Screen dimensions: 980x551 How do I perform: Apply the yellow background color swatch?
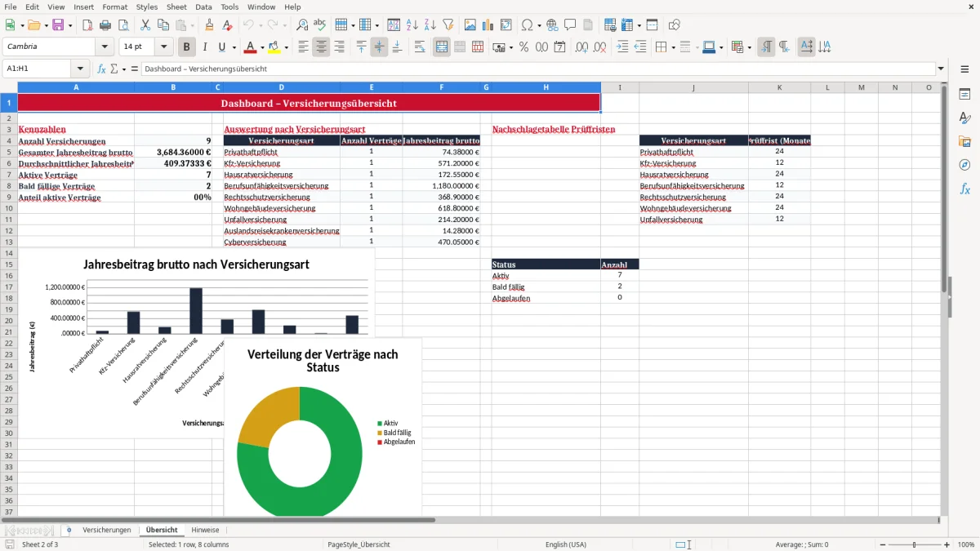click(274, 47)
